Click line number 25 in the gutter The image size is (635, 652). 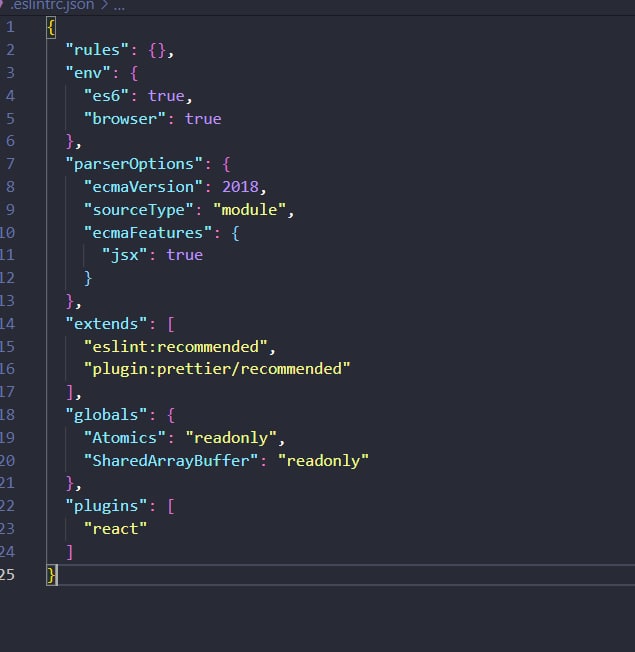[7, 575]
